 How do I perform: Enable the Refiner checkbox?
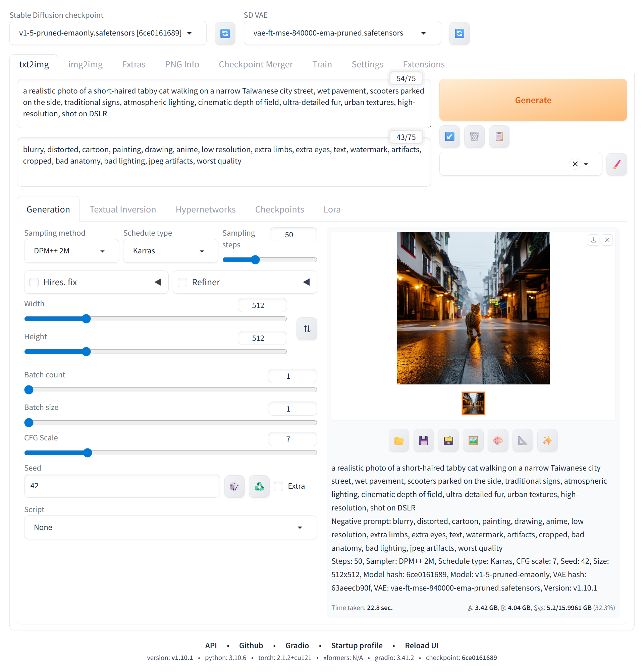[182, 283]
